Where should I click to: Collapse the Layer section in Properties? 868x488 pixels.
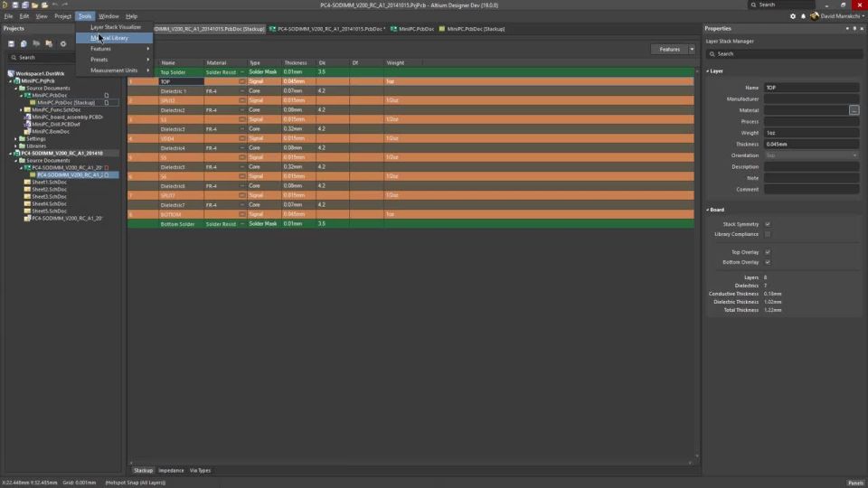pos(708,70)
